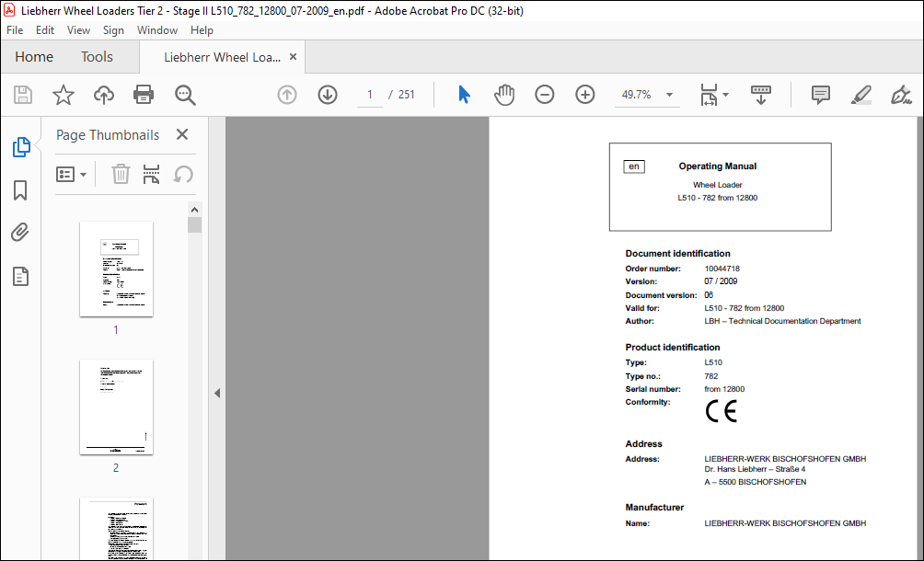Click the 'Serial number:' label
This screenshot has width=924, height=561.
tap(653, 389)
